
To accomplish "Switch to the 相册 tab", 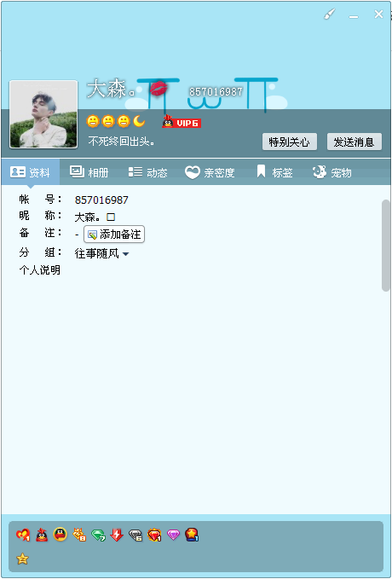I will pos(89,172).
